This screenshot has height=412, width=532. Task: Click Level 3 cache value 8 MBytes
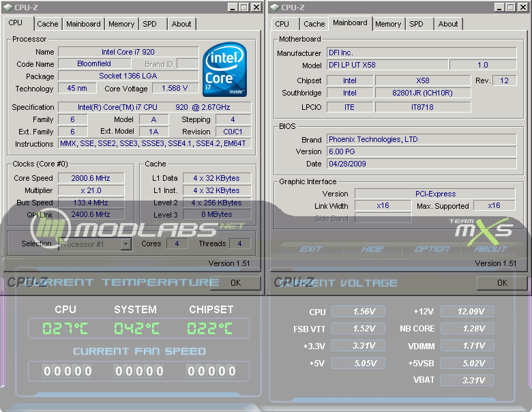pos(217,214)
